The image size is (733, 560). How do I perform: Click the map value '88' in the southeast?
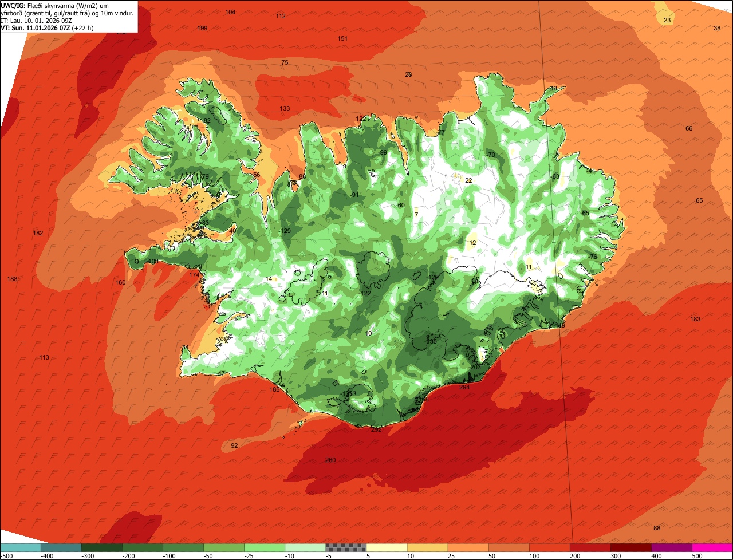(x=657, y=528)
